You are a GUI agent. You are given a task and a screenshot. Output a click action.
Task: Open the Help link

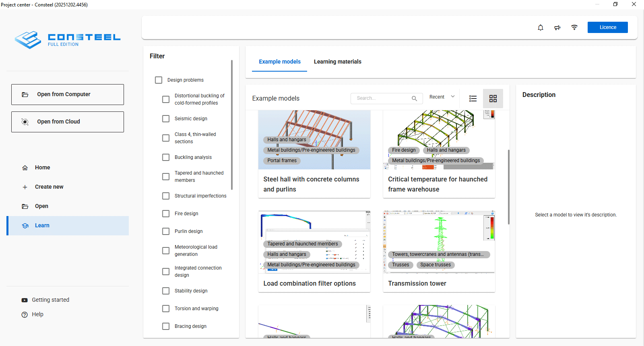[37, 315]
